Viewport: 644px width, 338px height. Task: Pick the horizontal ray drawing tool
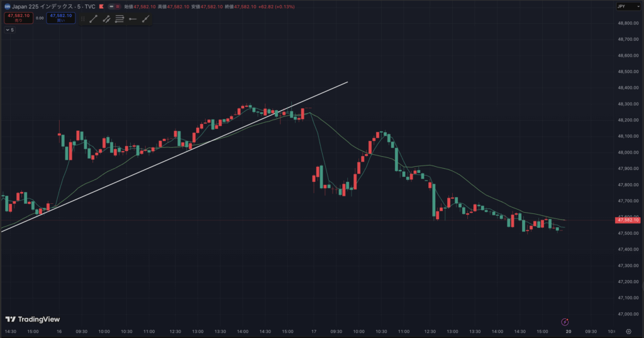pos(133,19)
